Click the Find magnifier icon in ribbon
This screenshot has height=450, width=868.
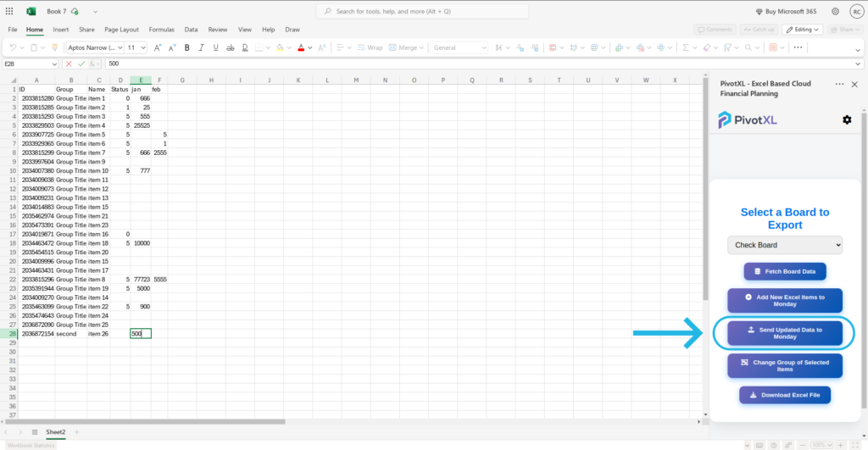[x=748, y=47]
